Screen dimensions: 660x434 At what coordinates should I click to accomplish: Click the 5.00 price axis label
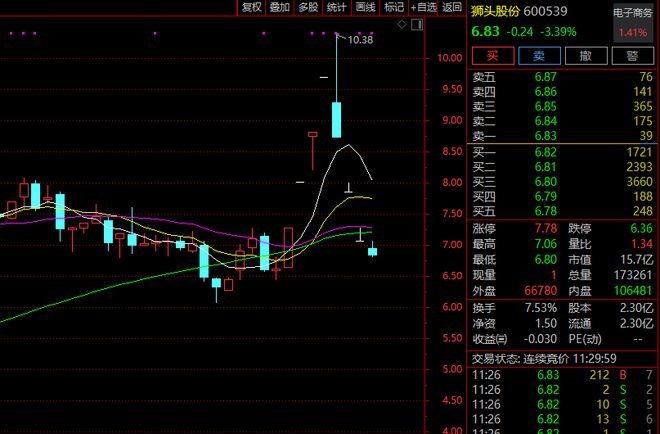click(x=452, y=369)
